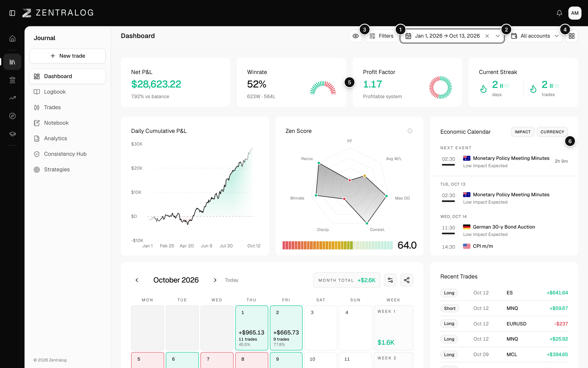588x368 pixels.
Task: Open the Filters panel
Action: (381, 36)
